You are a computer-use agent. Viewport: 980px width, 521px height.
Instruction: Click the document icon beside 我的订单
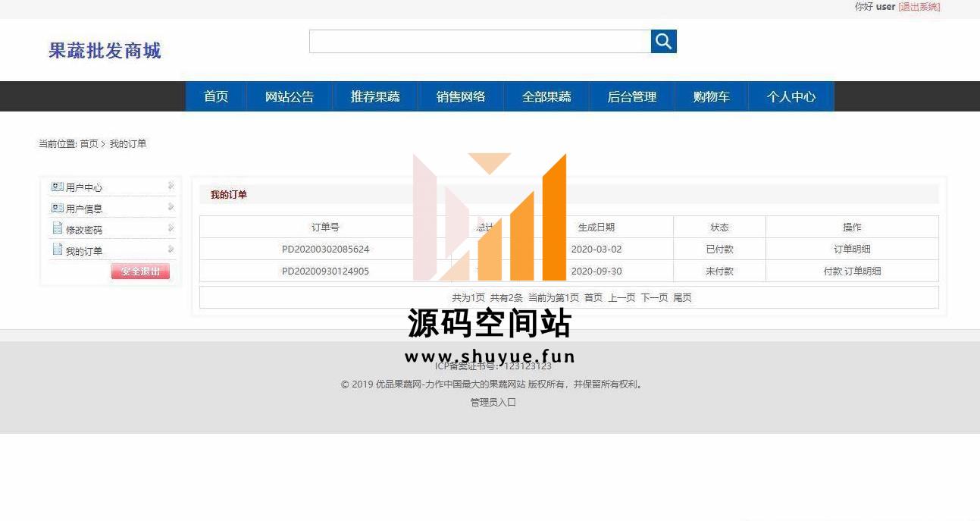tap(57, 250)
